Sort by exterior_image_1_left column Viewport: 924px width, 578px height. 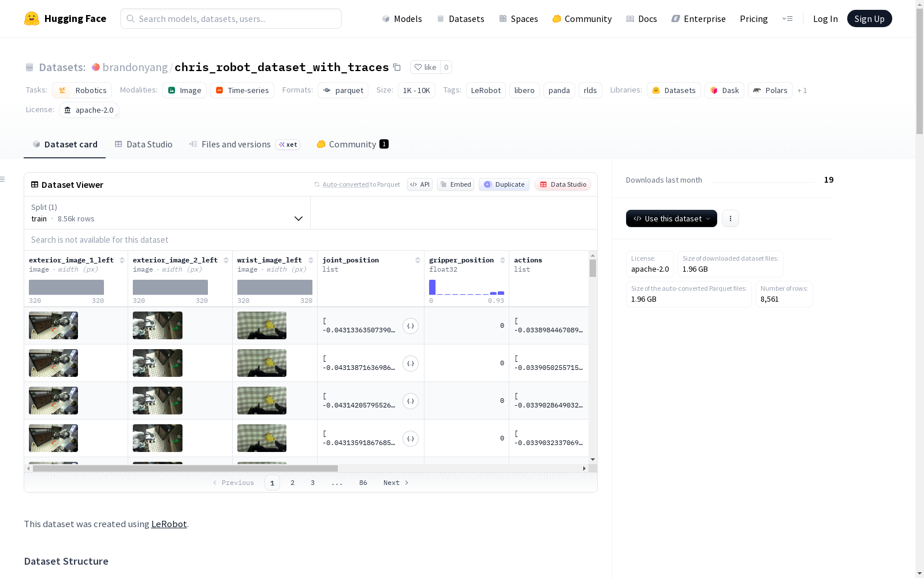[x=122, y=260]
